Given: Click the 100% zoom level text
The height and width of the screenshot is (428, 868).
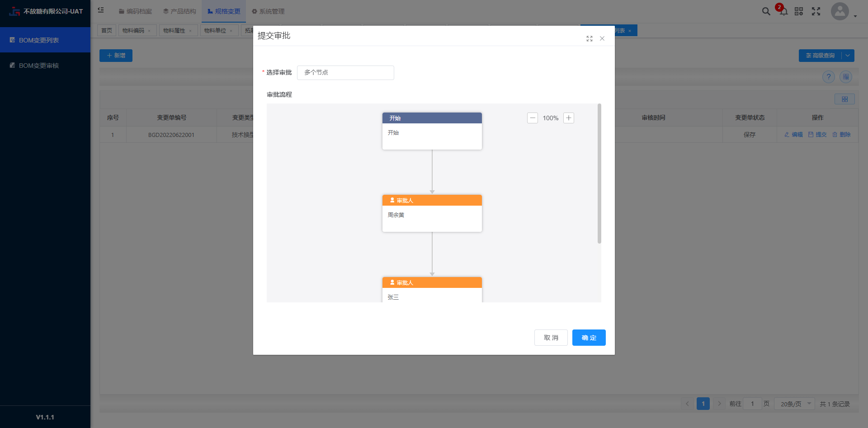Looking at the screenshot, I should point(551,118).
